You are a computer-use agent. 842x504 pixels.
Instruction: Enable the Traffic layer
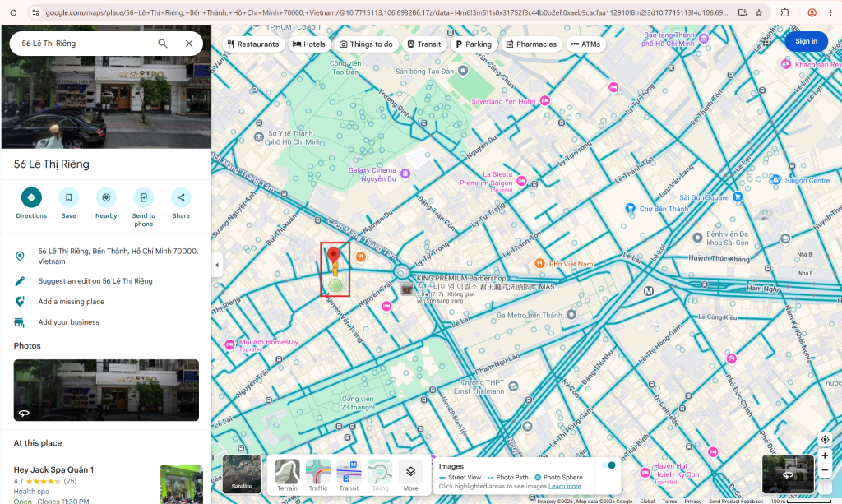click(x=318, y=474)
